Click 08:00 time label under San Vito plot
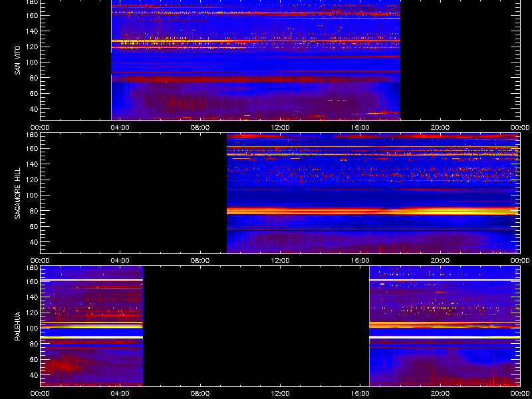 click(200, 128)
